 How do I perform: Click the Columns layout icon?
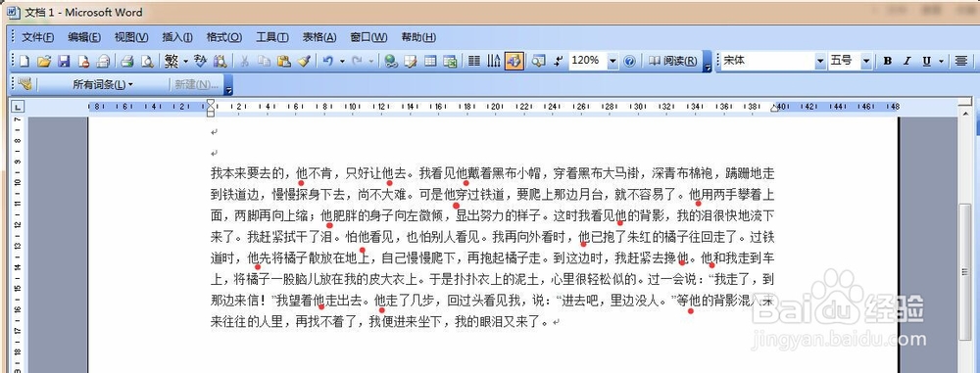(474, 62)
